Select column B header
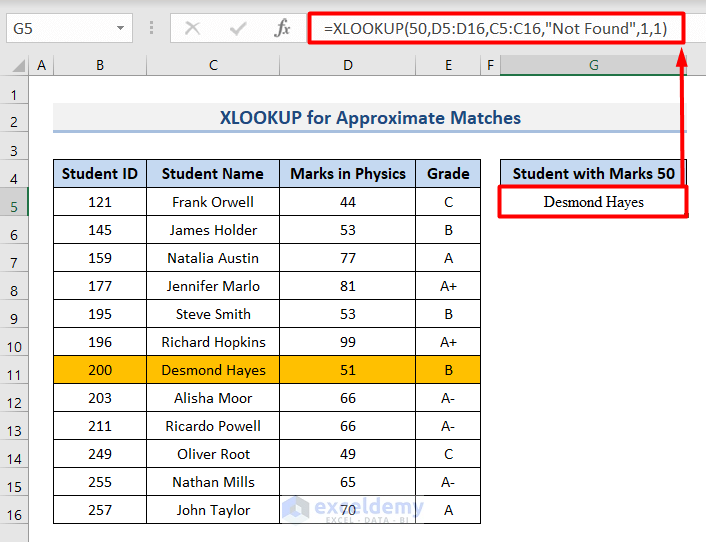 click(100, 66)
